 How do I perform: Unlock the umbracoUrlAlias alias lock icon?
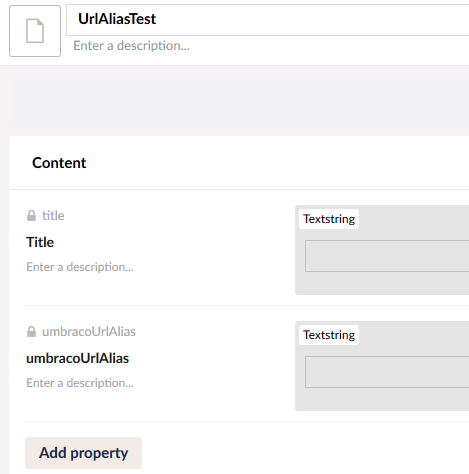click(x=31, y=332)
